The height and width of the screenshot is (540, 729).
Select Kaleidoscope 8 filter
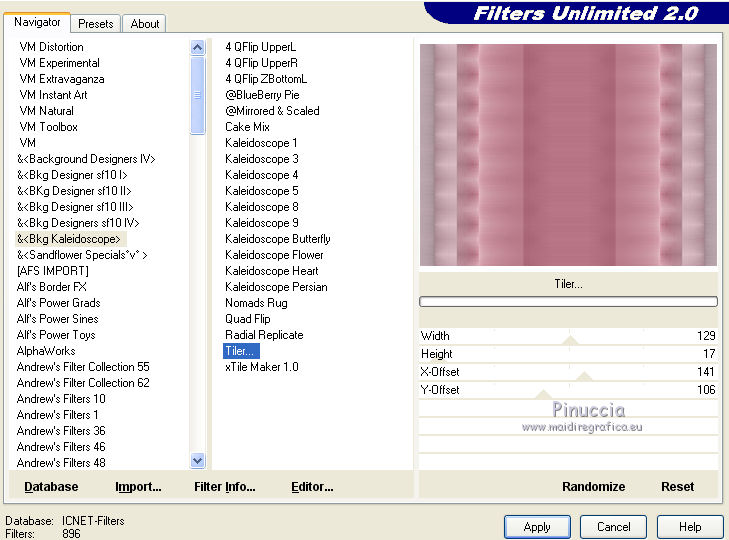pos(262,207)
